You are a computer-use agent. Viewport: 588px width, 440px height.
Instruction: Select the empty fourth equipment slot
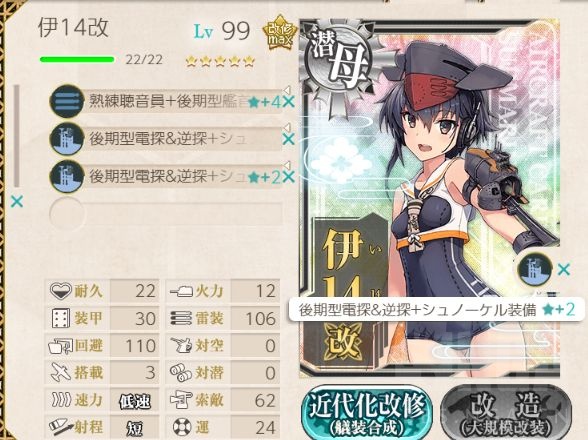(x=165, y=214)
